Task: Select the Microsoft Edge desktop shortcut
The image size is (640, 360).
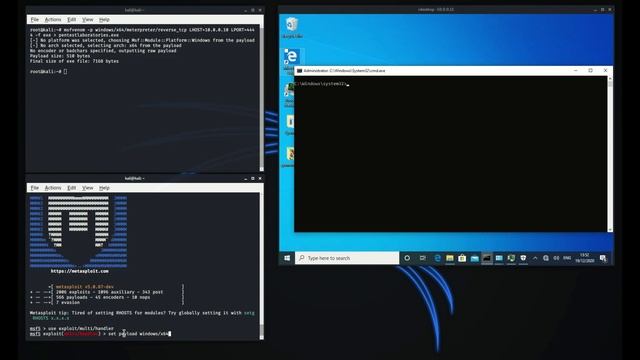Action: coord(291,57)
